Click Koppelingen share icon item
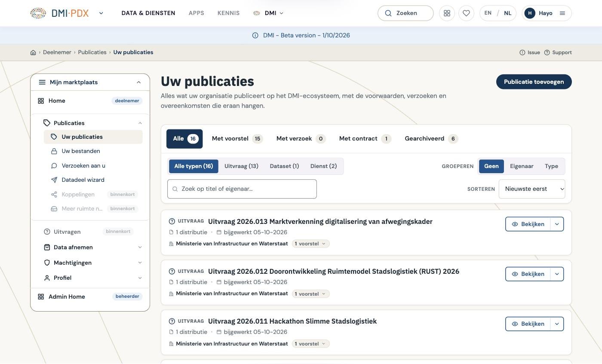Screen dimensions: 602x364 point(93,194)
